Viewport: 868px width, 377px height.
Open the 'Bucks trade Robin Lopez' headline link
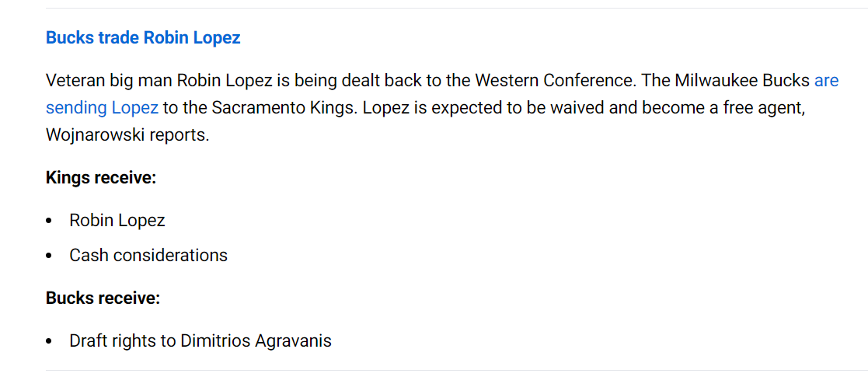pyautogui.click(x=143, y=38)
